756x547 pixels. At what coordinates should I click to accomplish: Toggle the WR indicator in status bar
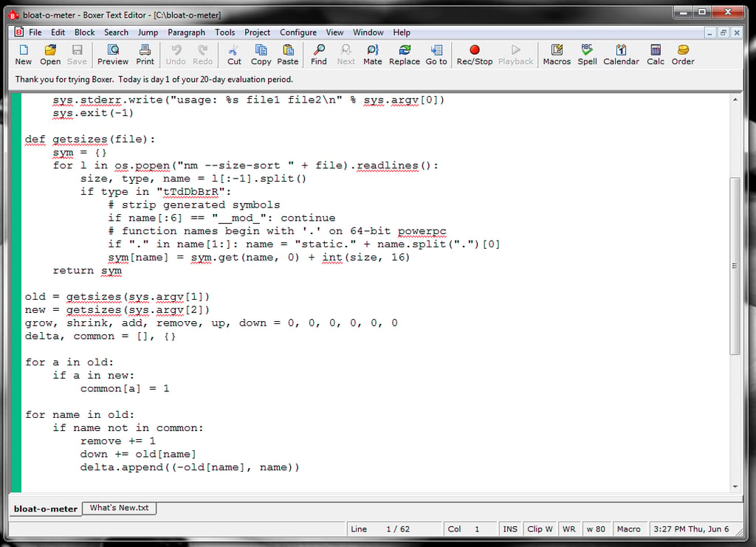569,529
